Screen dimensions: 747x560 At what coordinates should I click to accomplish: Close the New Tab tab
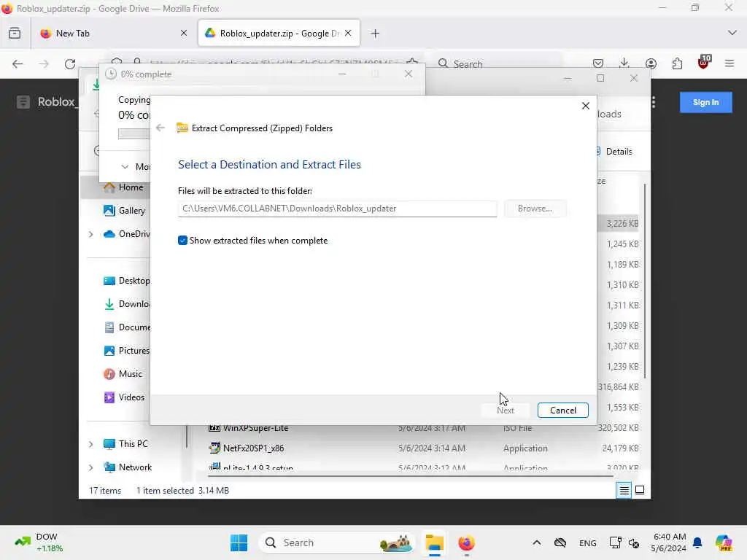coord(184,34)
